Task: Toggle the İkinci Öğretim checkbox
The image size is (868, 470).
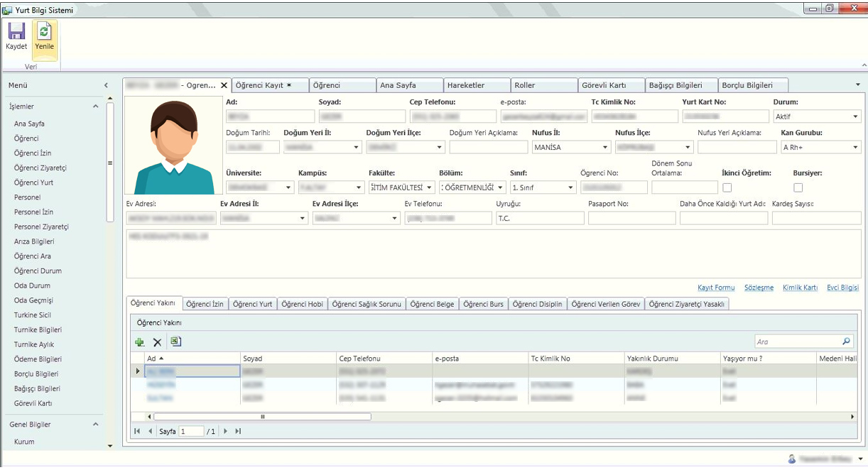Action: [727, 187]
